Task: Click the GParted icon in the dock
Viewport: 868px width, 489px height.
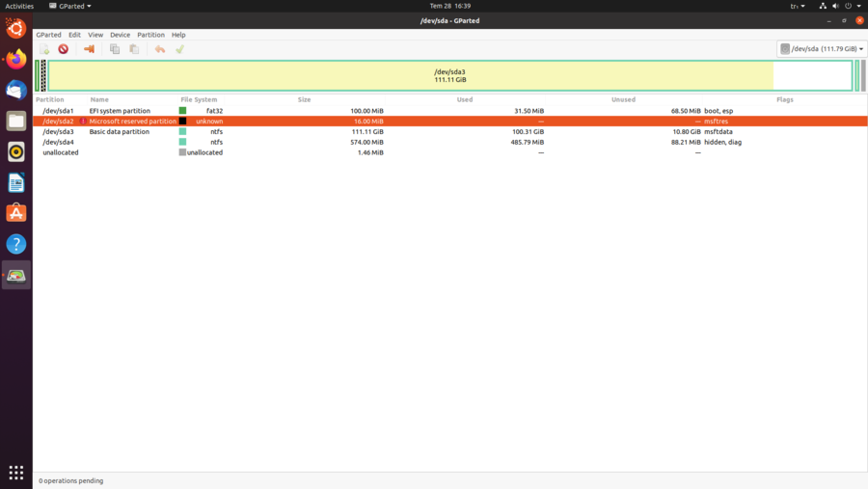Action: pyautogui.click(x=16, y=275)
